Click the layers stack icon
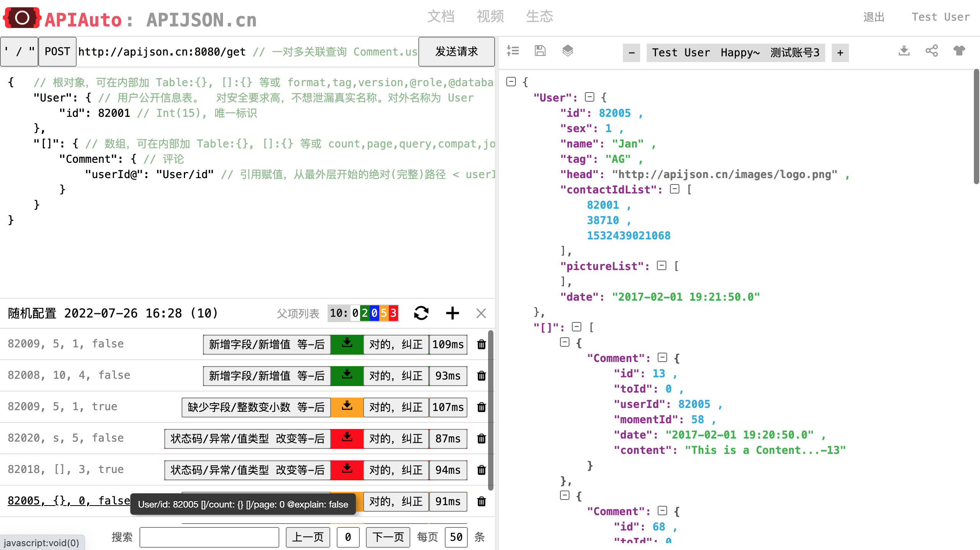Viewport: 980px width, 550px height. [567, 51]
